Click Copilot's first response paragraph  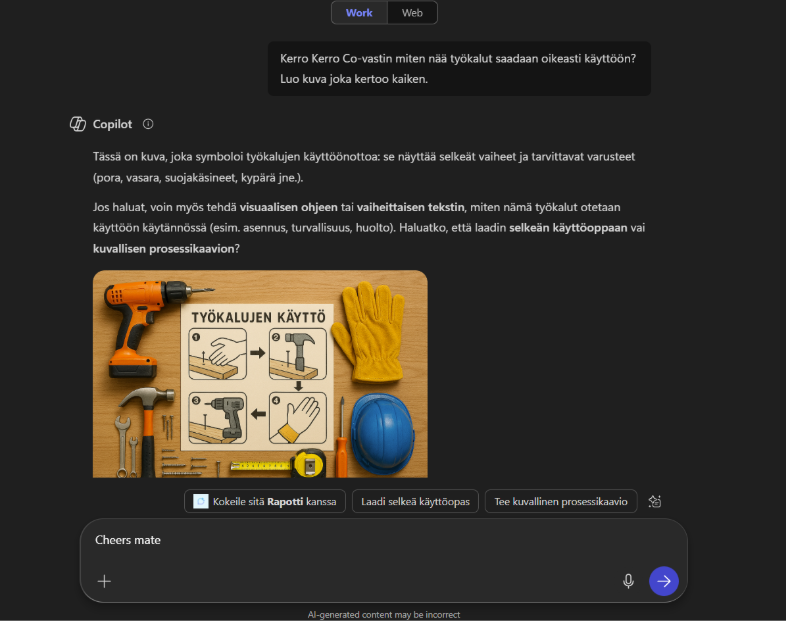(364, 167)
